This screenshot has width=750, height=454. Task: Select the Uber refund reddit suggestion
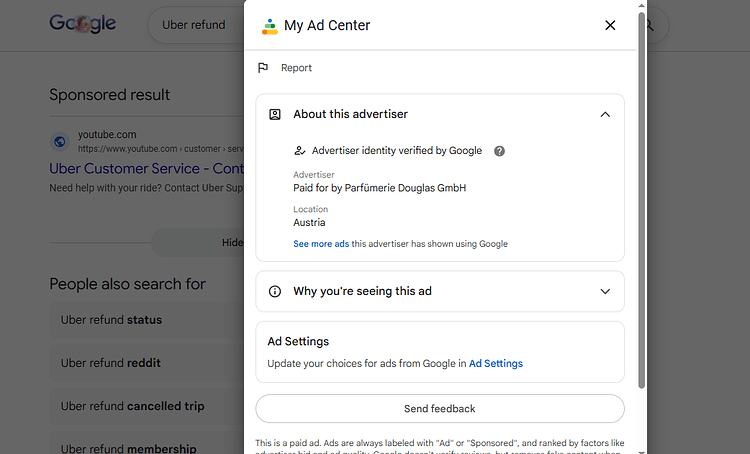tap(147, 363)
